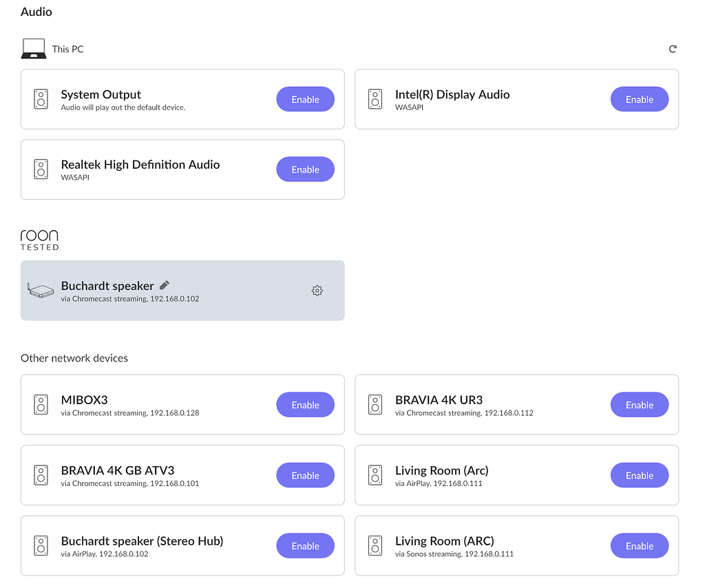Image resolution: width=705 pixels, height=588 pixels.
Task: Click the This PC laptop icon
Action: (33, 48)
